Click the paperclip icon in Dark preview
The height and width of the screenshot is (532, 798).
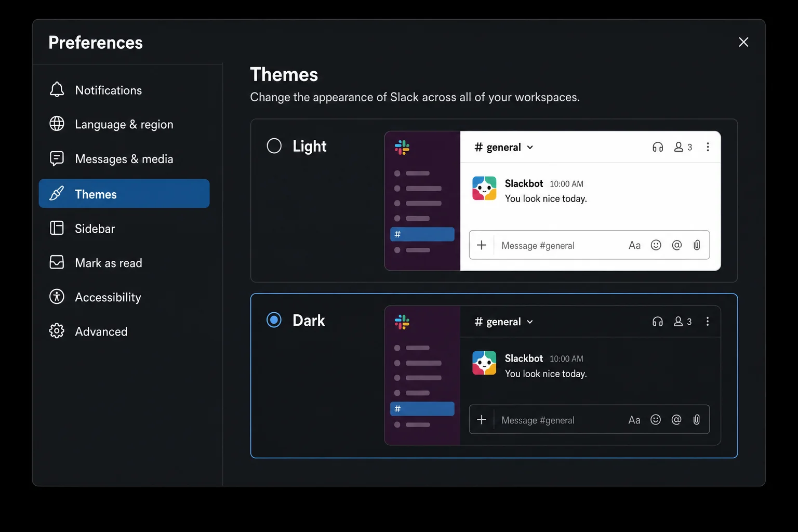697,420
